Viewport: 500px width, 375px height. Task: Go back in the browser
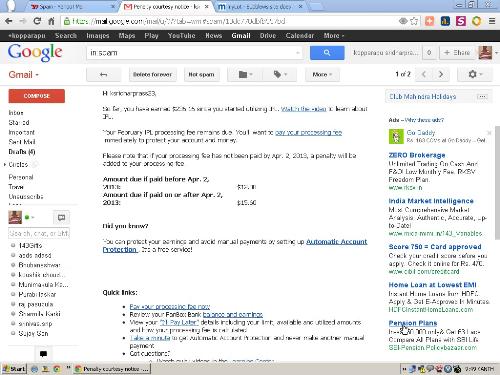click(9, 21)
